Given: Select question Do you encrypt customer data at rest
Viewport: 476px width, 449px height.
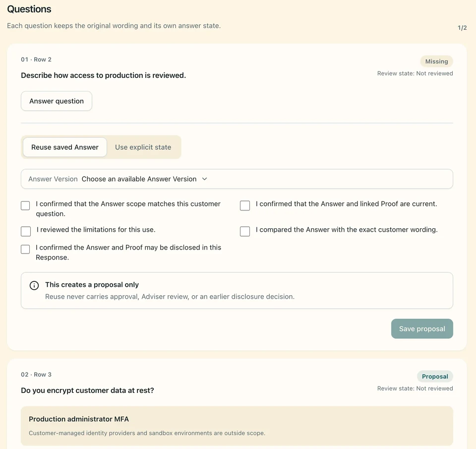Looking at the screenshot, I should [x=87, y=390].
